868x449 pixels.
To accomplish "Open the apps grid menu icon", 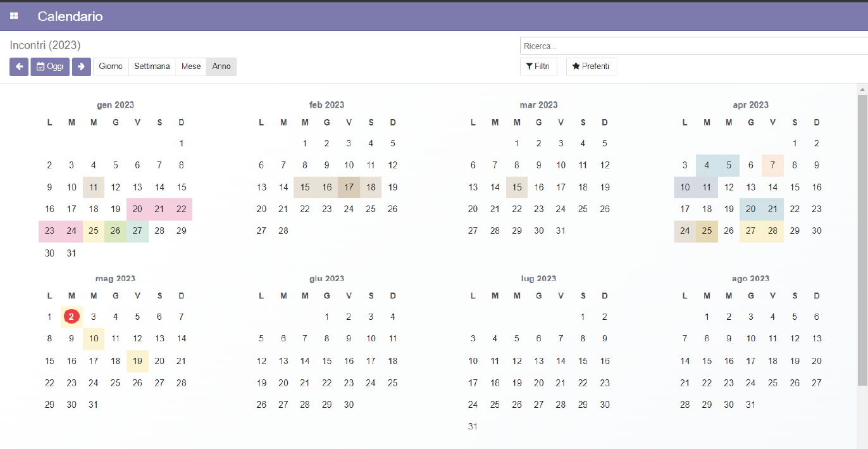I will click(x=14, y=16).
